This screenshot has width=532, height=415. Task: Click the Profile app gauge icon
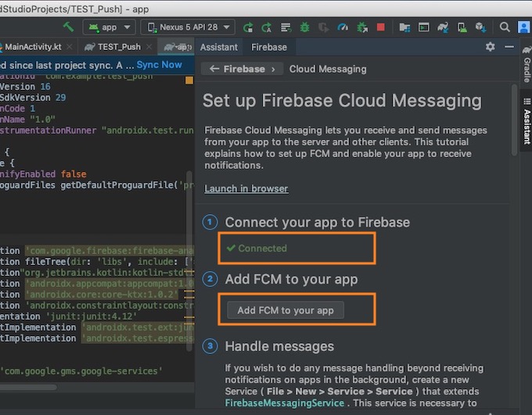click(343, 27)
